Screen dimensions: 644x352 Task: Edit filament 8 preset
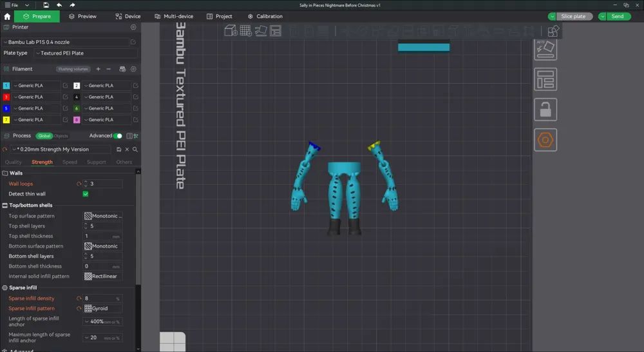point(135,120)
